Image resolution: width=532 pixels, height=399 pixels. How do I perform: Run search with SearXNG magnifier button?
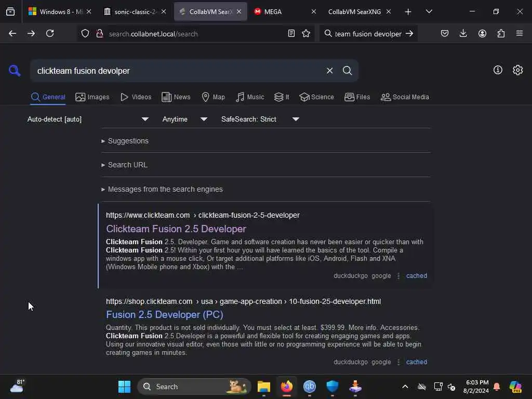pyautogui.click(x=347, y=71)
